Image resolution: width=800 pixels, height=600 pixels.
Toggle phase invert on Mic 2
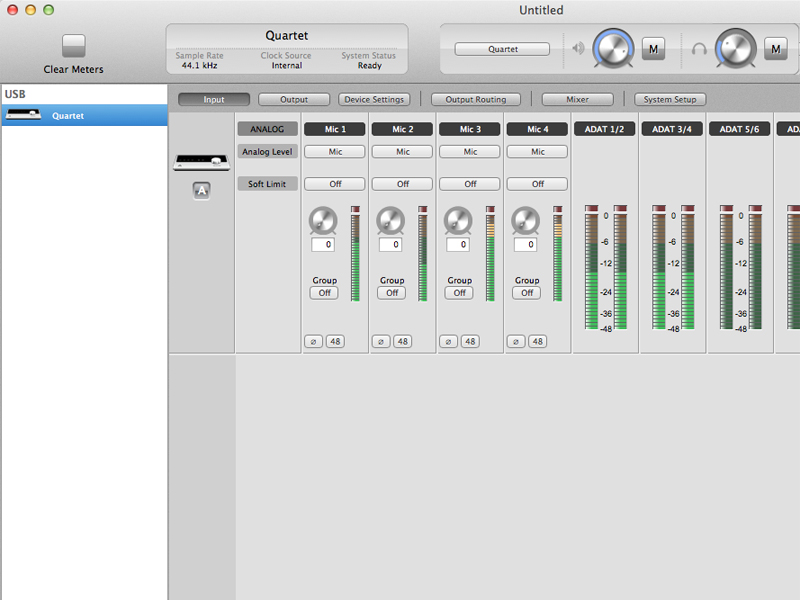[381, 341]
